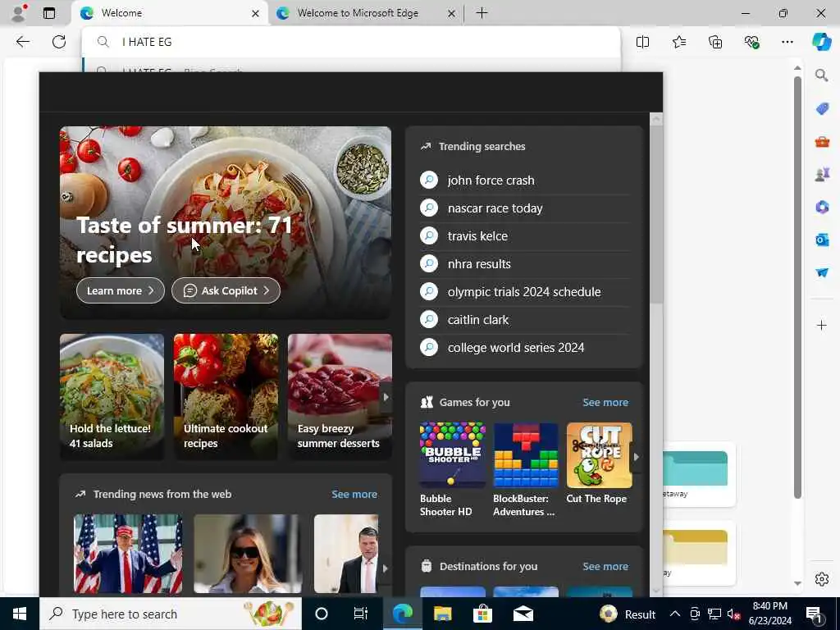Launch Copilot from the toolbar icon
This screenshot has height=630, width=840.
pos(821,42)
